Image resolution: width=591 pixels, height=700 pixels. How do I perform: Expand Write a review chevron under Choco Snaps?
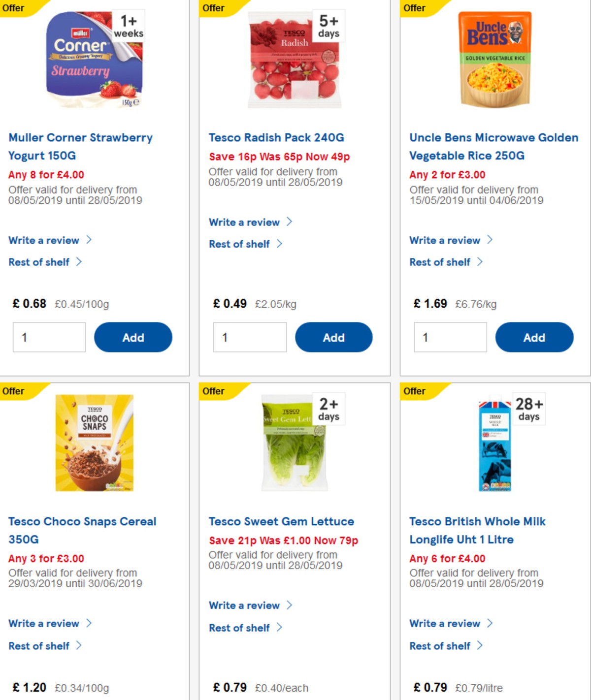[x=90, y=623]
